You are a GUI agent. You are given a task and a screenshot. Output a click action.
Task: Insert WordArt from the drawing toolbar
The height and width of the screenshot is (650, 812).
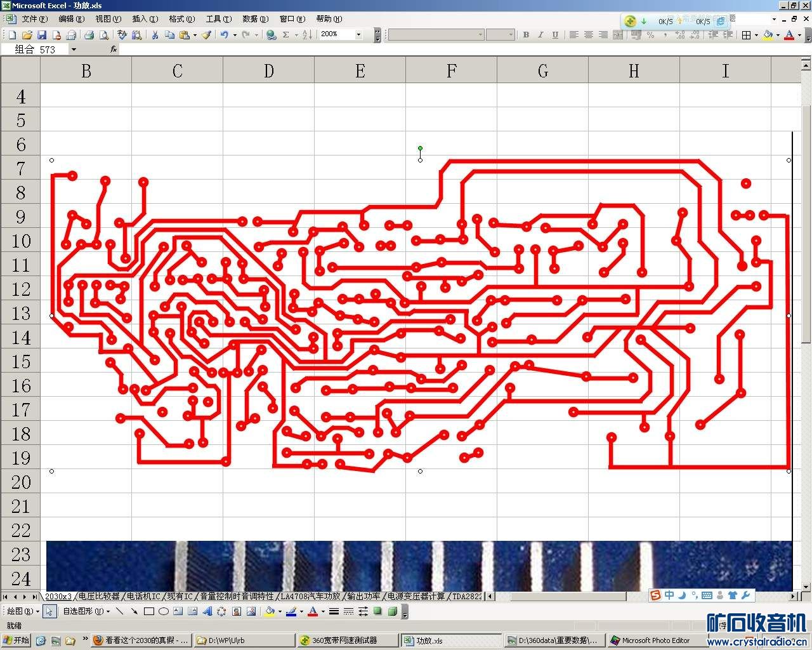(207, 611)
